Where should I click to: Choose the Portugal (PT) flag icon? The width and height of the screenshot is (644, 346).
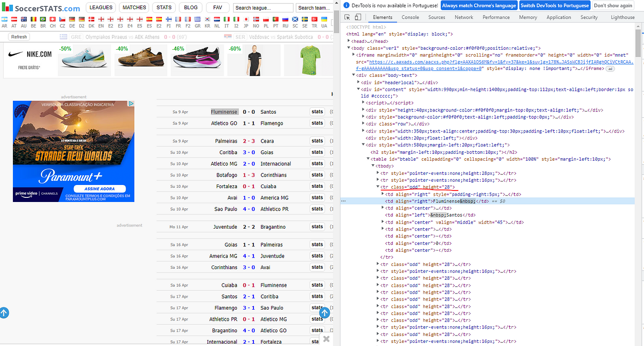(276, 19)
